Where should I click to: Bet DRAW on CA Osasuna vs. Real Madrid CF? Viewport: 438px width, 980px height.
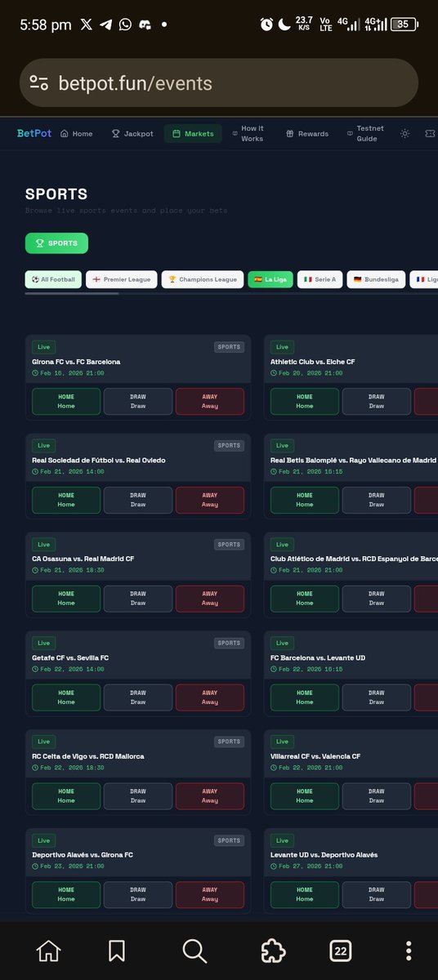[x=138, y=599]
